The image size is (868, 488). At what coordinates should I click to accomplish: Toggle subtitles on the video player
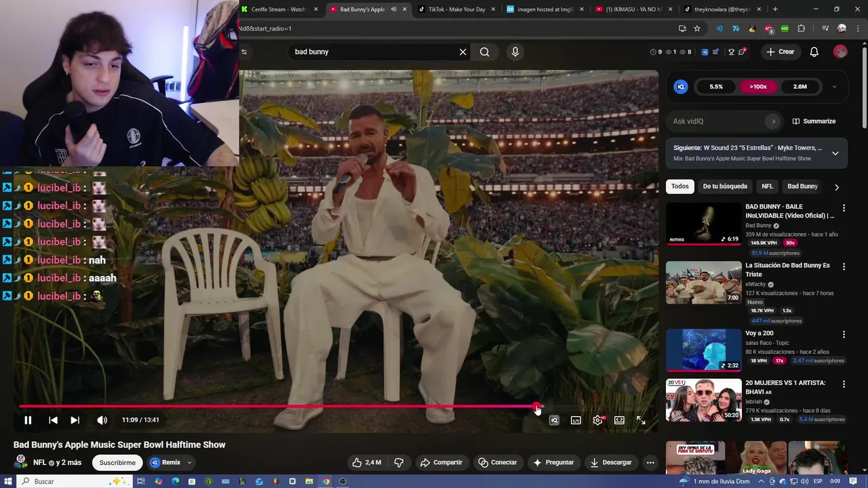pos(576,420)
